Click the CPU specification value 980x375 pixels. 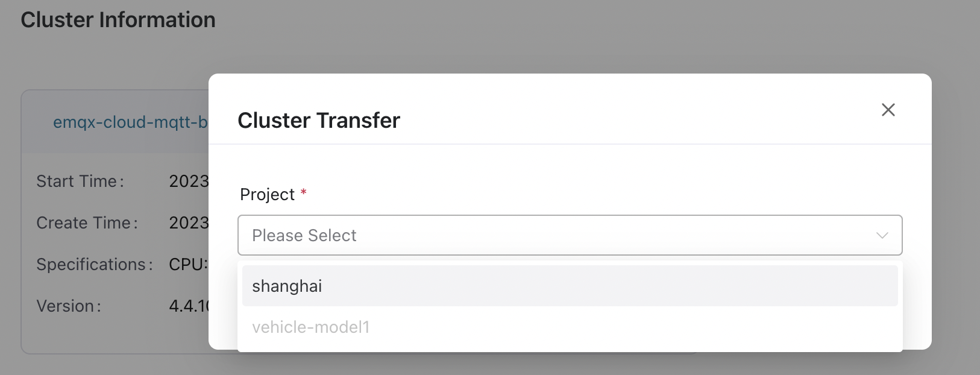coord(188,265)
